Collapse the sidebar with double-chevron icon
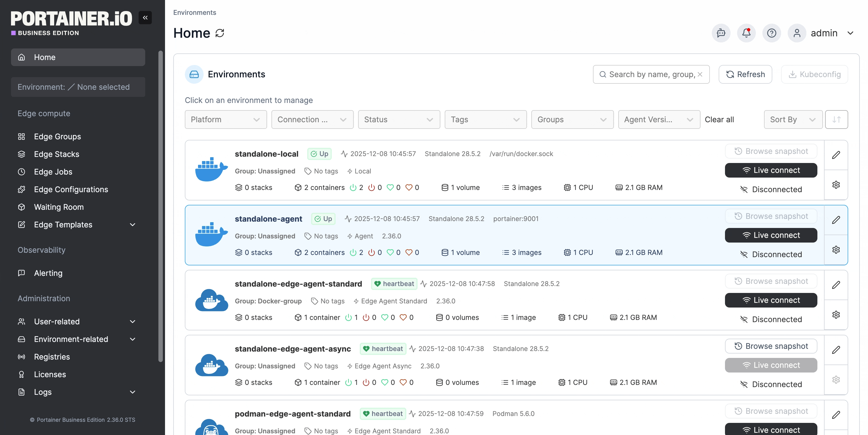Image resolution: width=868 pixels, height=435 pixels. pos(145,18)
